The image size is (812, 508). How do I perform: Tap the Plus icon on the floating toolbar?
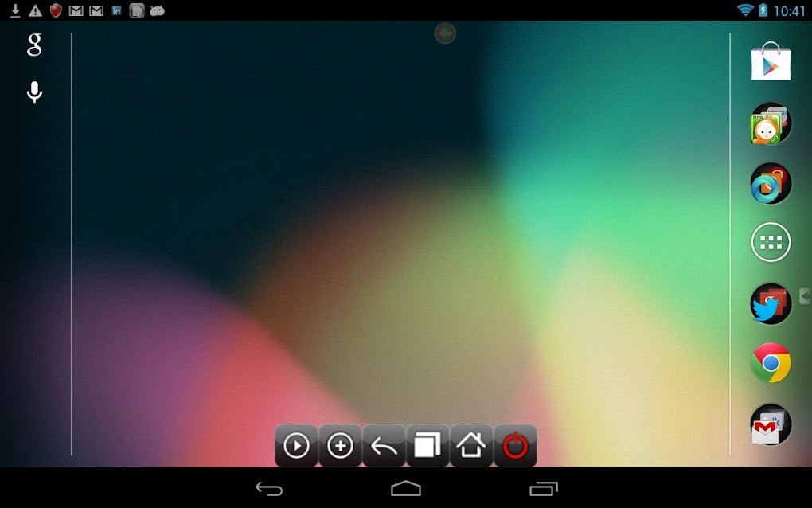pyautogui.click(x=338, y=446)
